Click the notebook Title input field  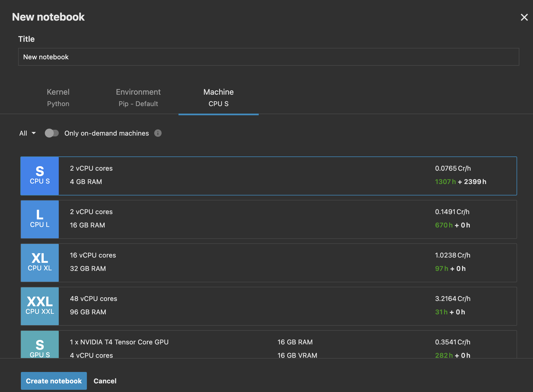point(267,57)
